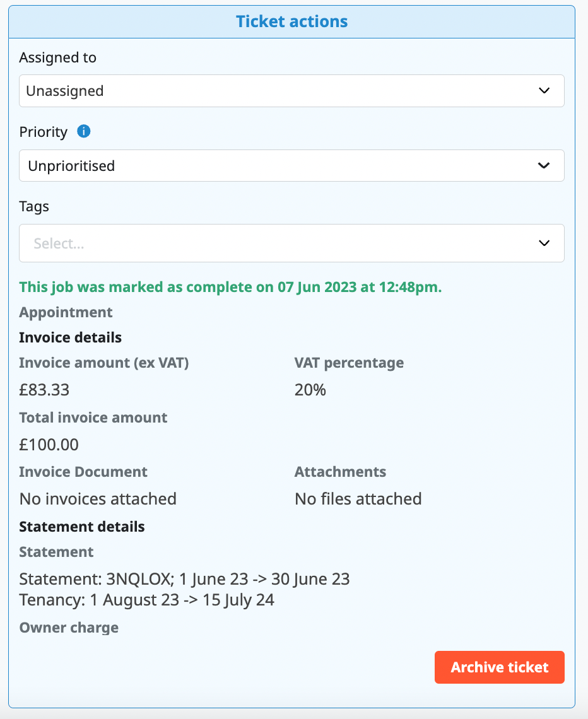
Task: Click the Priority info icon
Action: (84, 132)
